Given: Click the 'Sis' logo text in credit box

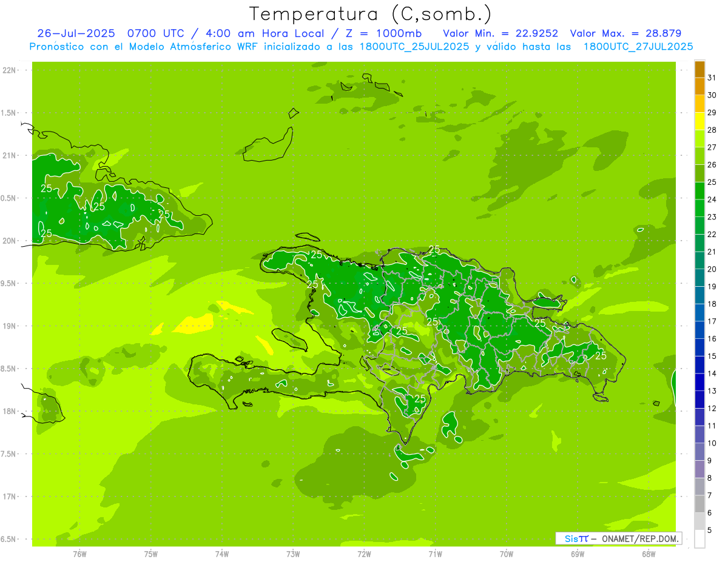Looking at the screenshot, I should tap(571, 538).
